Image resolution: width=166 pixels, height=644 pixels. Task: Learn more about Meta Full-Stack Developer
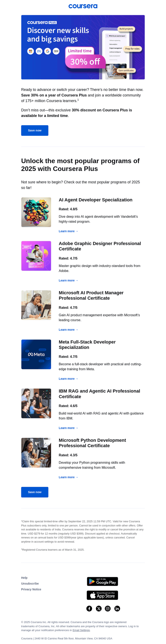(x=68, y=379)
